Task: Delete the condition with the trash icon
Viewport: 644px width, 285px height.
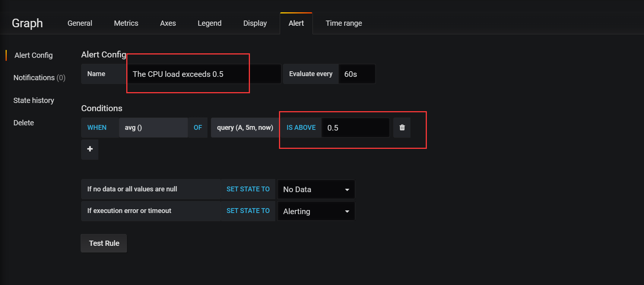Action: point(402,128)
